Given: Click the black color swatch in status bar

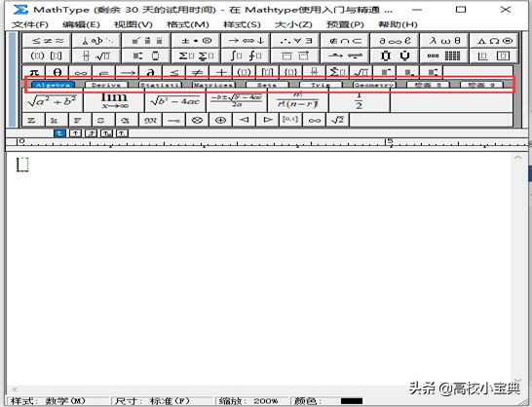Looking at the screenshot, I should coord(352,401).
